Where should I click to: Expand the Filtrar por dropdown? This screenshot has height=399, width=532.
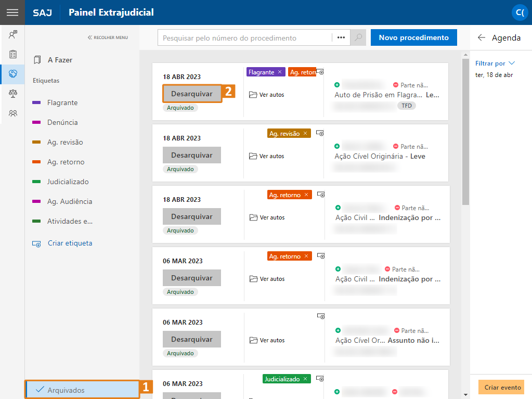(495, 63)
